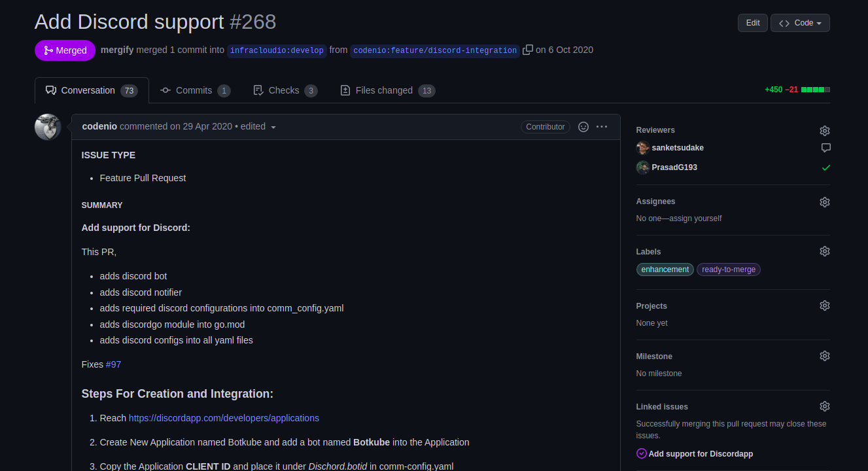
Task: Click the closed issue icon for Discordapp
Action: click(x=642, y=454)
